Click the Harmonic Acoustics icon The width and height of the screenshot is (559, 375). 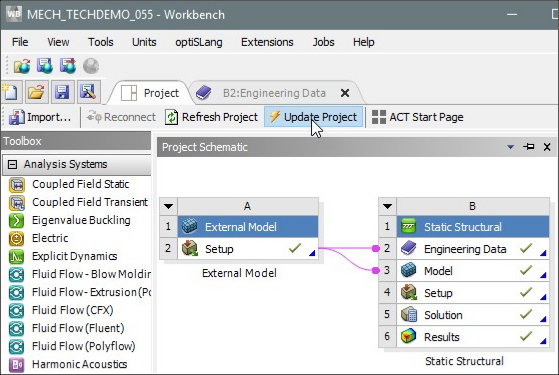[16, 365]
